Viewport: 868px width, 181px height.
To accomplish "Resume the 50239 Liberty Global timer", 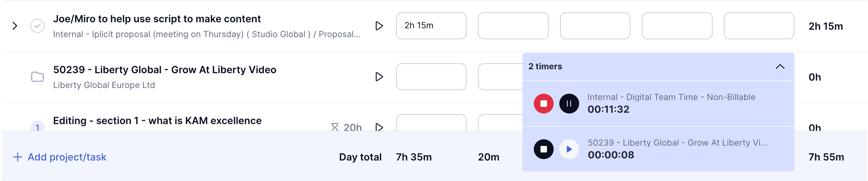I will [x=569, y=149].
